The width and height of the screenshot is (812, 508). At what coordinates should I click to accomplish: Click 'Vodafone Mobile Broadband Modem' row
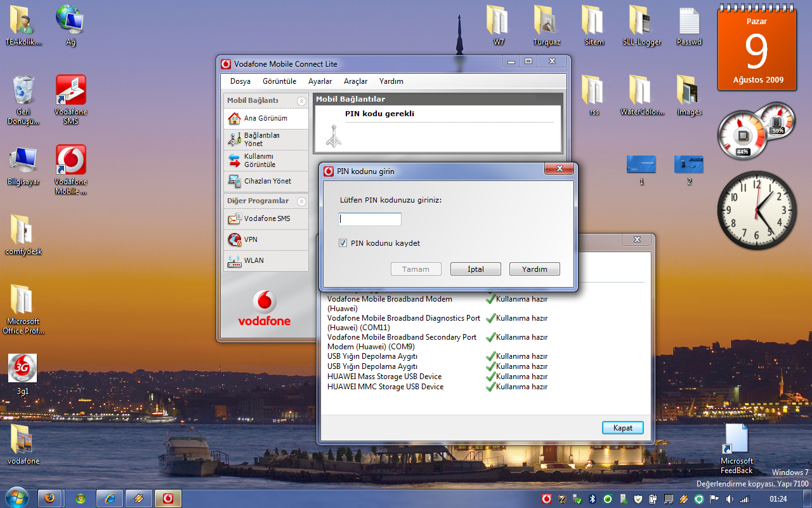click(437, 304)
